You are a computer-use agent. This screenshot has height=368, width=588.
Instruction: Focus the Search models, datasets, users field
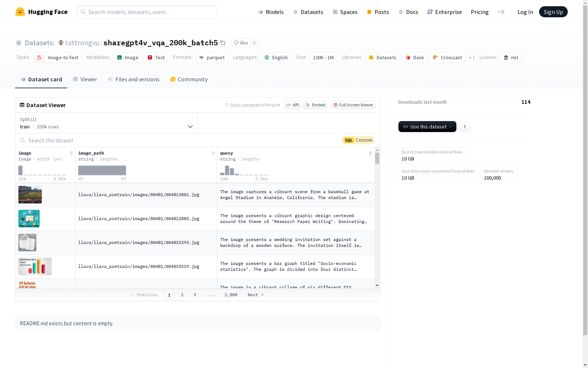click(147, 12)
